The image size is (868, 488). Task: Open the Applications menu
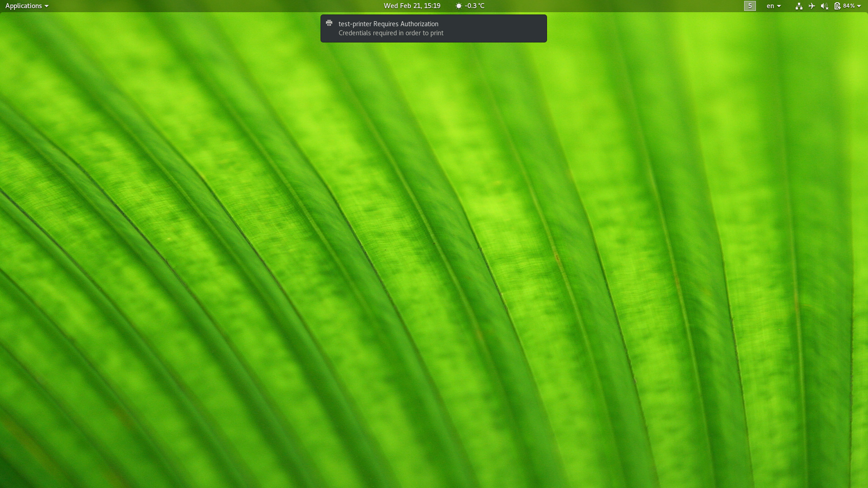[x=27, y=6]
